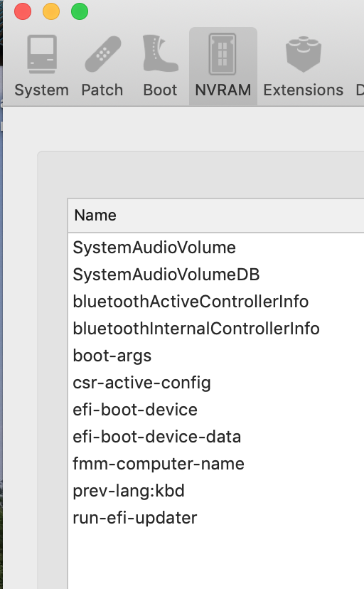Open the System pane icon
The width and height of the screenshot is (364, 589).
[x=42, y=55]
